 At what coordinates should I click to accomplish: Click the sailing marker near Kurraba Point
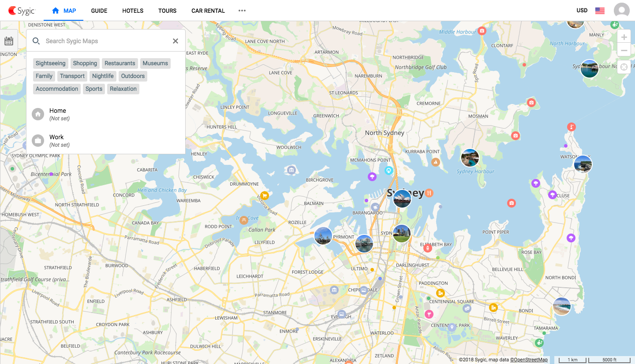(x=436, y=162)
